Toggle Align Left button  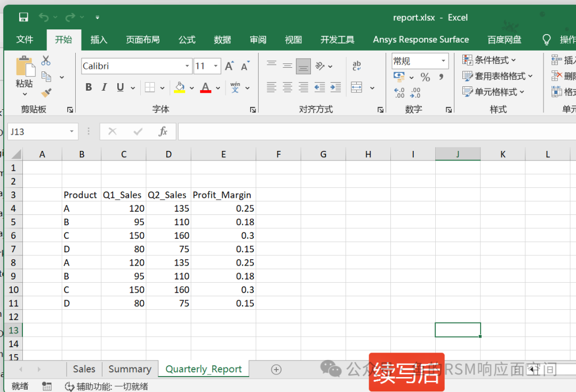(271, 87)
